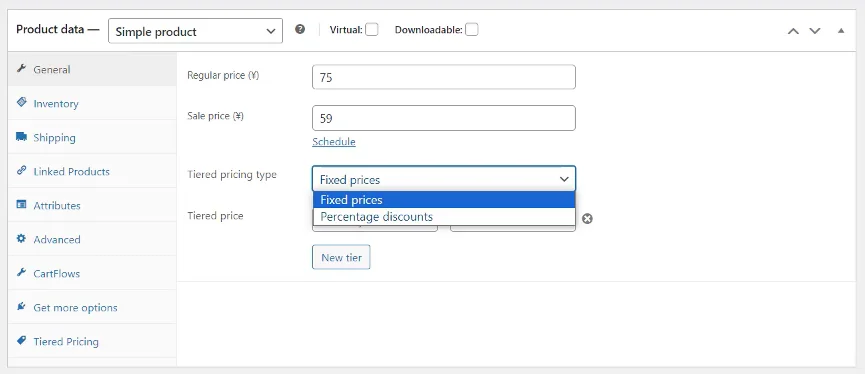Image resolution: width=865 pixels, height=374 pixels.
Task: Open the Simple product type dropdown
Action: pos(195,31)
